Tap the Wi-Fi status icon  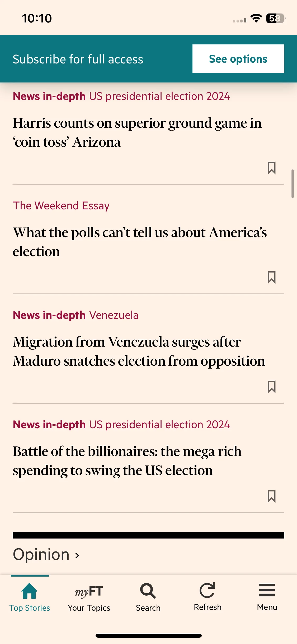(x=256, y=18)
